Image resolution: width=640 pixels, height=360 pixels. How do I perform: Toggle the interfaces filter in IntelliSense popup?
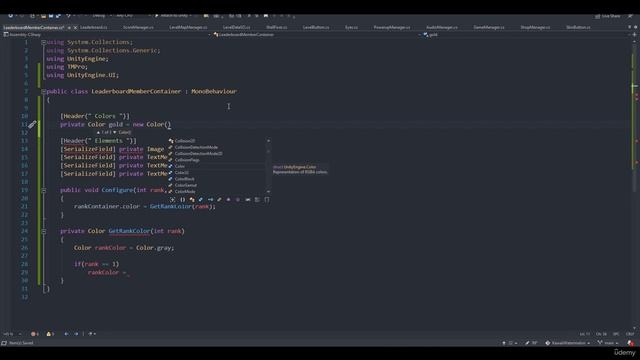tap(210, 200)
